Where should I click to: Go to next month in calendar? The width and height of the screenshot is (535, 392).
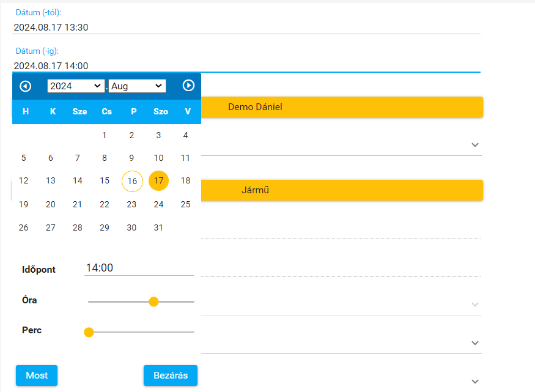pyautogui.click(x=188, y=86)
